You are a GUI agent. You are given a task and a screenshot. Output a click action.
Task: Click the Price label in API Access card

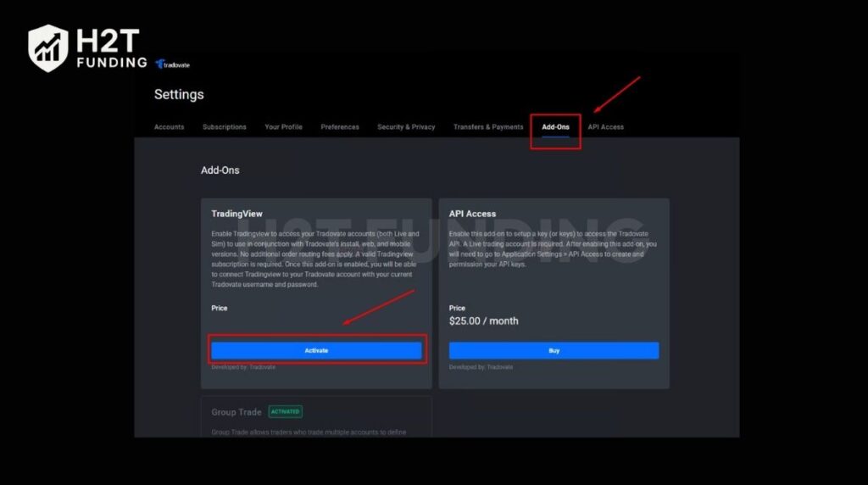pyautogui.click(x=457, y=308)
